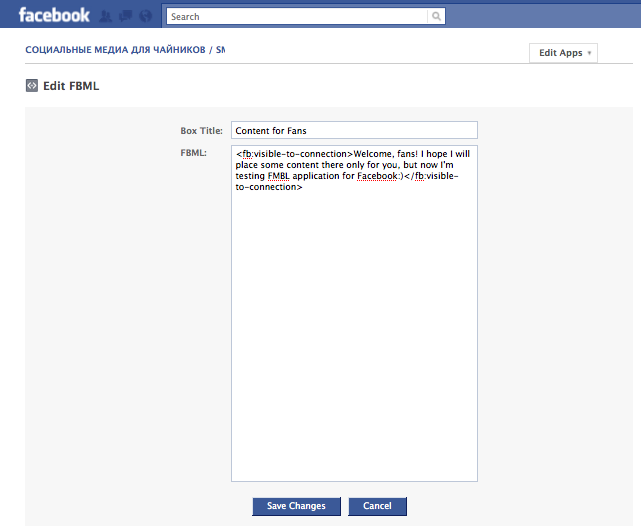Click the Save Changes button

click(296, 506)
